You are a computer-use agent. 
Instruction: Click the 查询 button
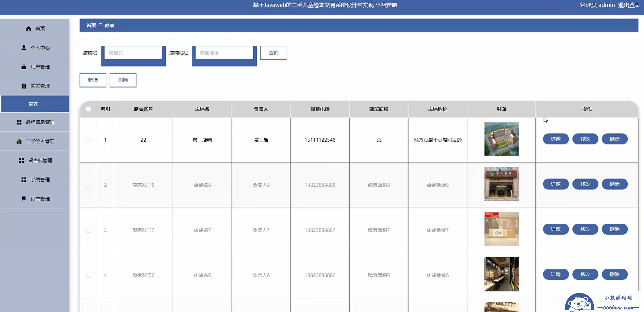[274, 53]
